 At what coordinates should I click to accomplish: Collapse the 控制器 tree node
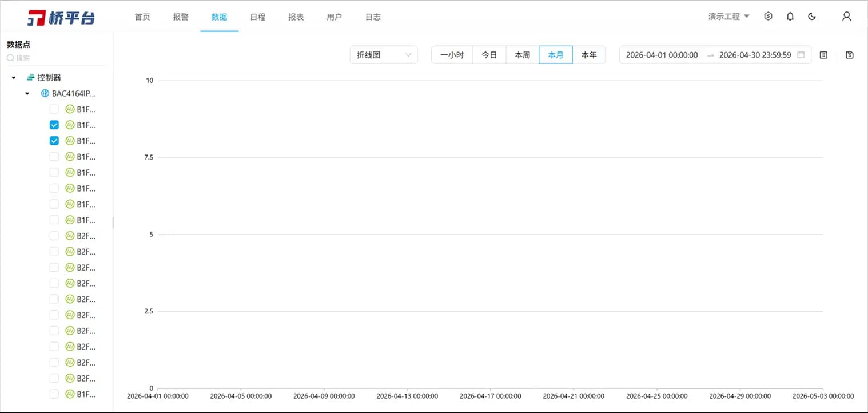[x=14, y=77]
